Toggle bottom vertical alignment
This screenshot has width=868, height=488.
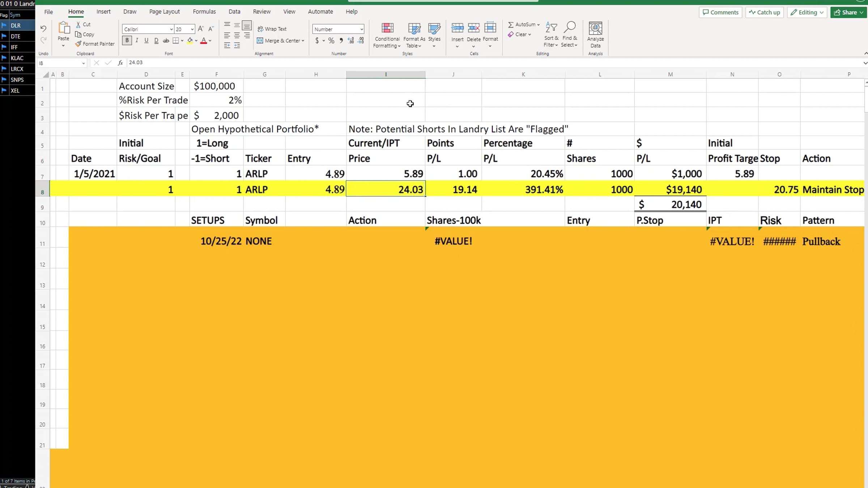247,25
